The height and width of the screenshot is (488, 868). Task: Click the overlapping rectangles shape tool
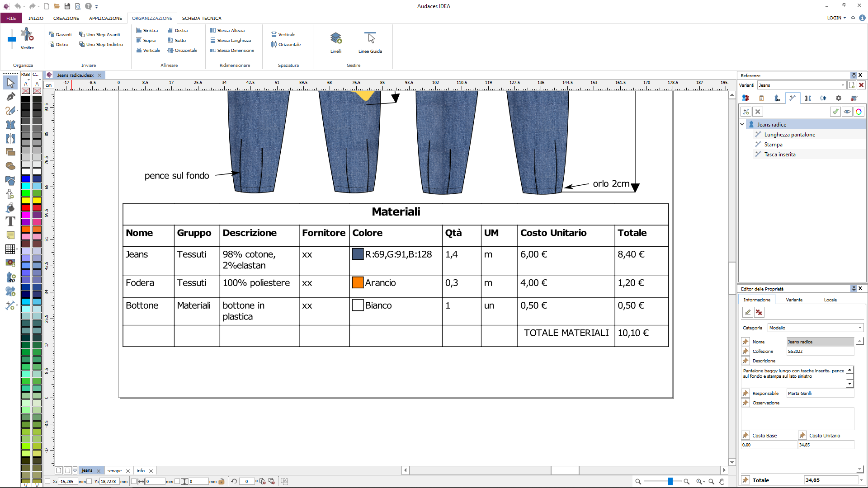[10, 152]
